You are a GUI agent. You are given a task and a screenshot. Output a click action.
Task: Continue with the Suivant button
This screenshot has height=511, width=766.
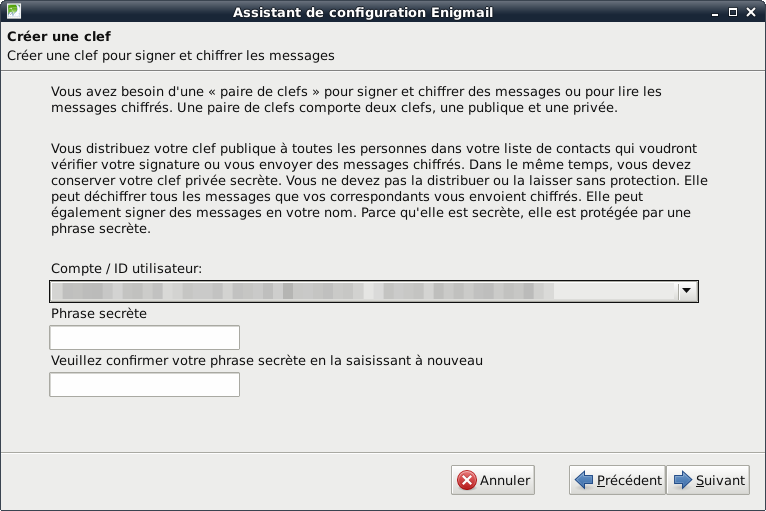click(708, 481)
